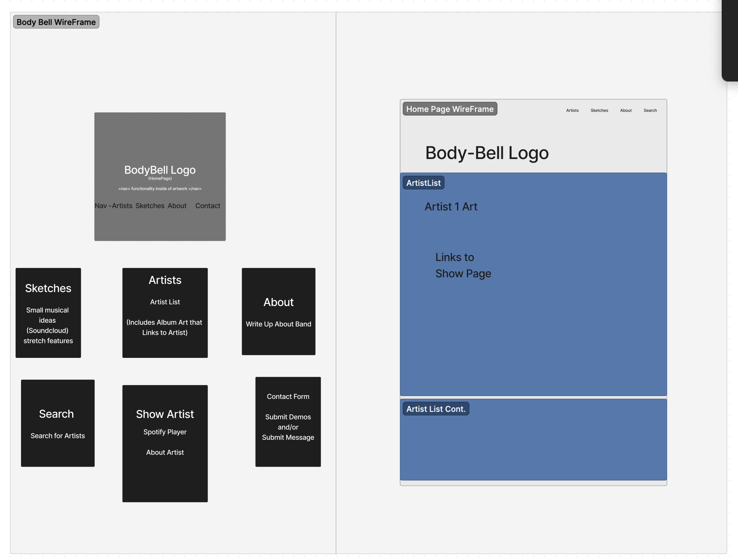Select the Search for Artists card
This screenshot has height=560, width=738.
(x=58, y=423)
